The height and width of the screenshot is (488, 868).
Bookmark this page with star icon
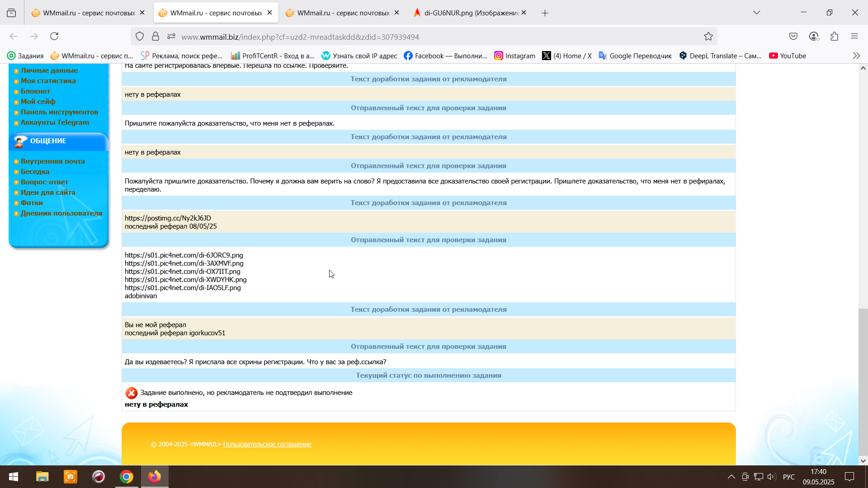pos(708,37)
